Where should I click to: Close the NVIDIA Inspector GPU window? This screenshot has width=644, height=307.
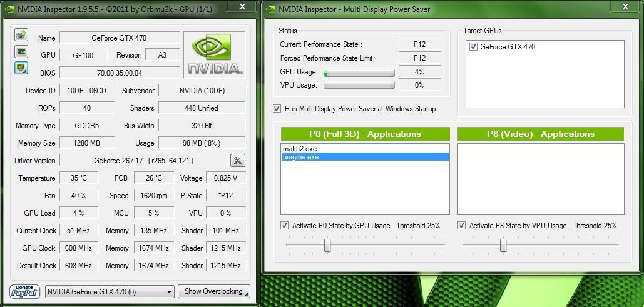242,7
